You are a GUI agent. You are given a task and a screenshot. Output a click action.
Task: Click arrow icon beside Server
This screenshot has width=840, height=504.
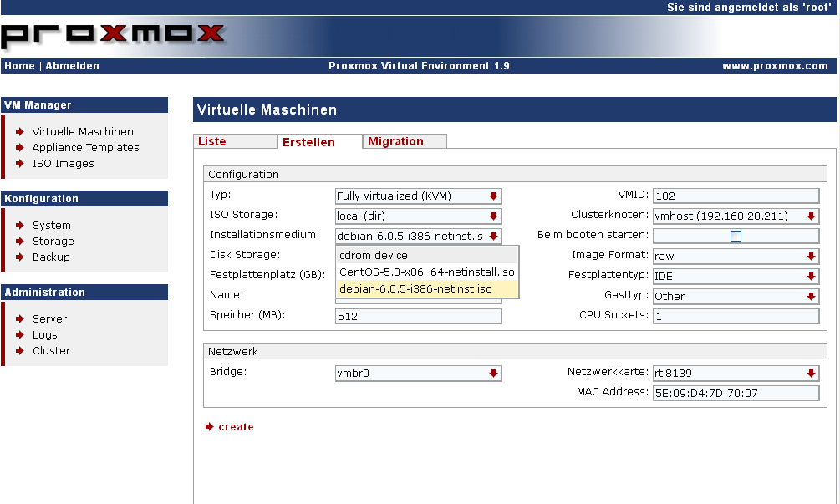20,319
